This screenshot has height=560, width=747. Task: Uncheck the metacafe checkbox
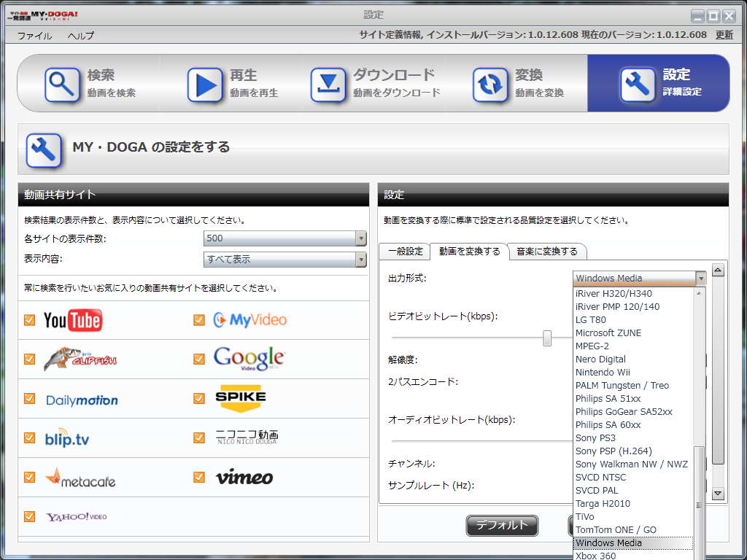click(x=29, y=477)
